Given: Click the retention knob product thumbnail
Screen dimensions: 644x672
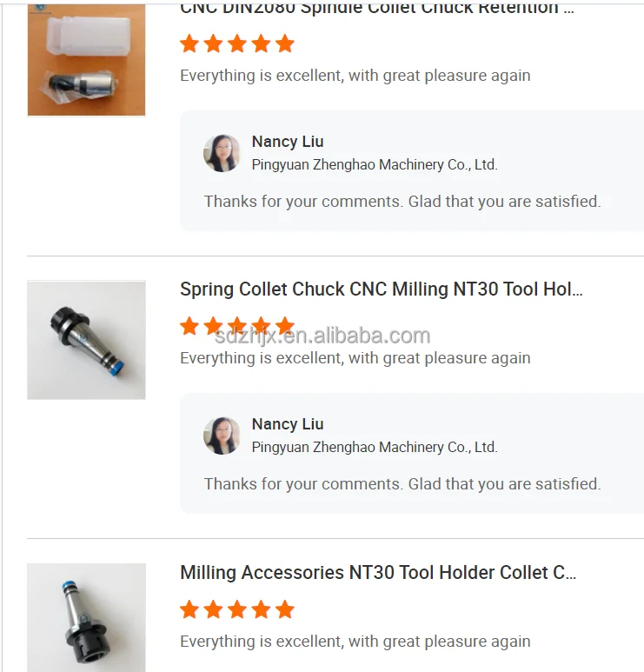Looking at the screenshot, I should (x=86, y=61).
